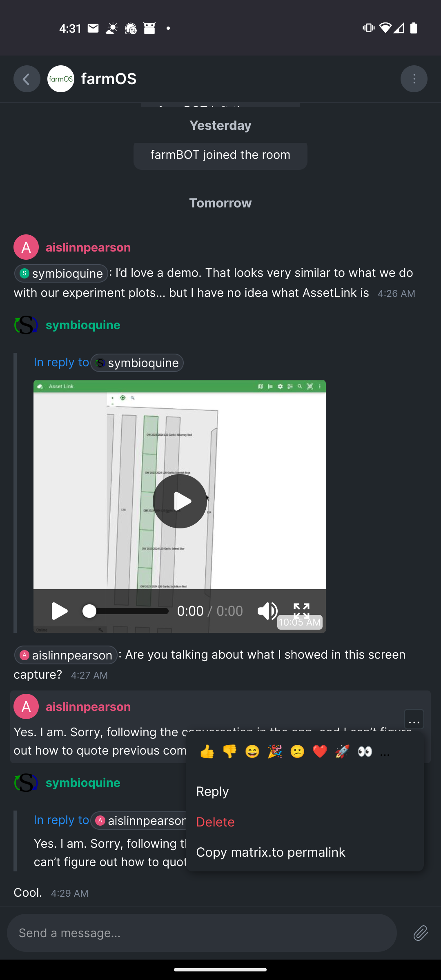Show more emoji reactions ellipsis
Viewport: 441px width, 980px height.
pyautogui.click(x=385, y=753)
